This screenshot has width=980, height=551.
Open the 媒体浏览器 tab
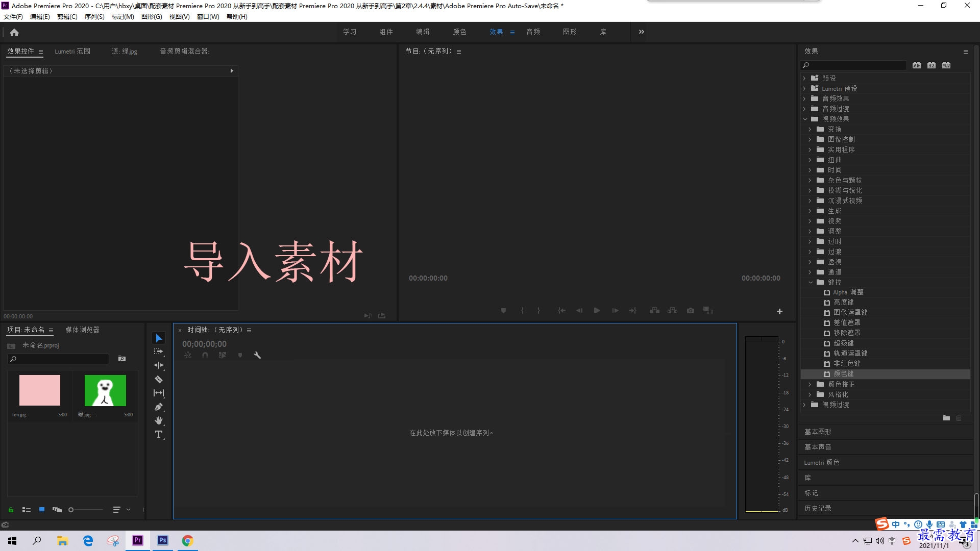click(x=82, y=330)
